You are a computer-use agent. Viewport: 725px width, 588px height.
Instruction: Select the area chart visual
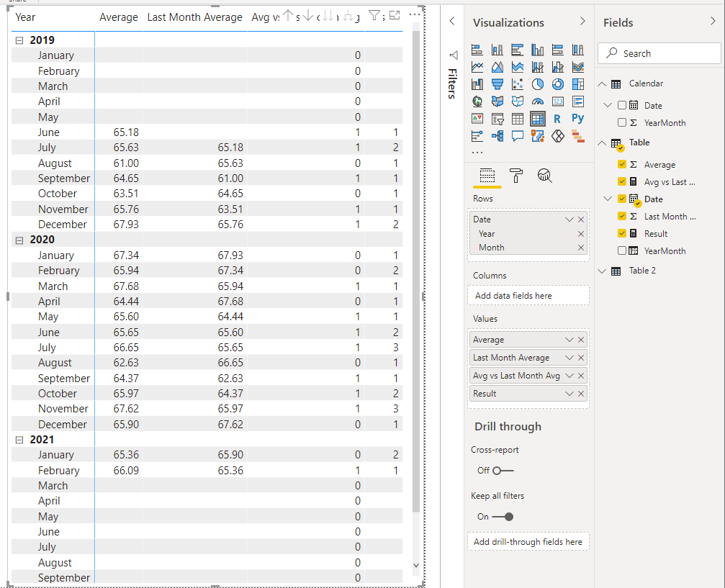[x=497, y=67]
